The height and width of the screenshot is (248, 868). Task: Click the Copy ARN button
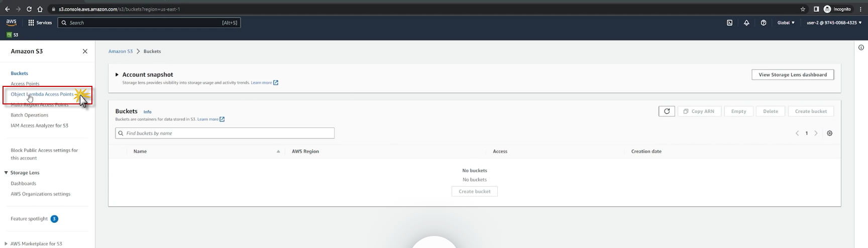coord(699,111)
